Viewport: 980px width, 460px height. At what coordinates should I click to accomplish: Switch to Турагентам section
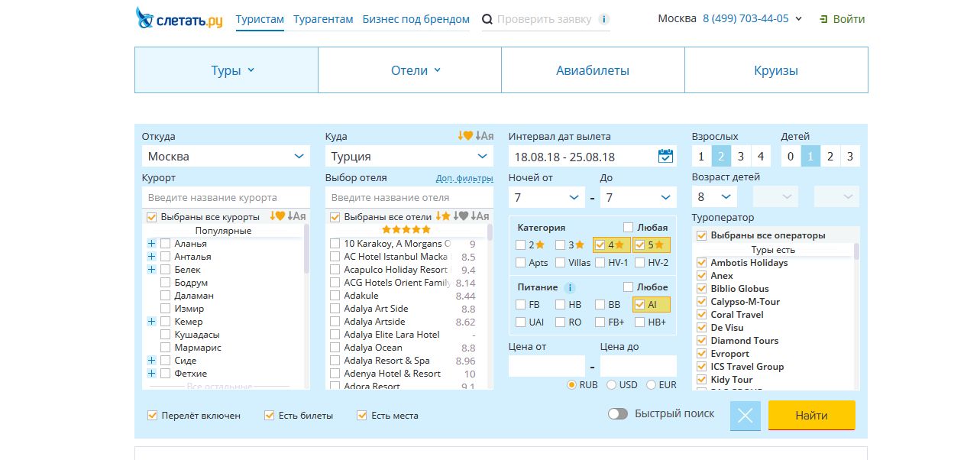[x=323, y=19]
